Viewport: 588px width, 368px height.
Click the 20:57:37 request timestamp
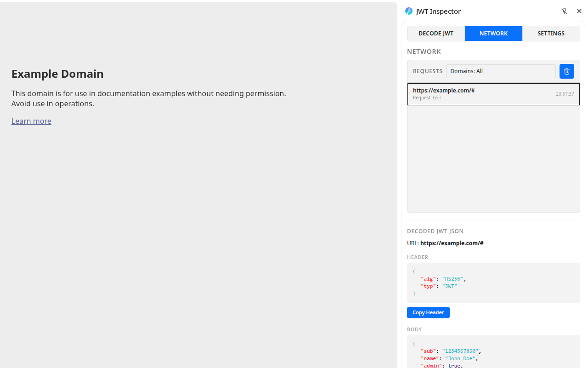[x=565, y=94]
